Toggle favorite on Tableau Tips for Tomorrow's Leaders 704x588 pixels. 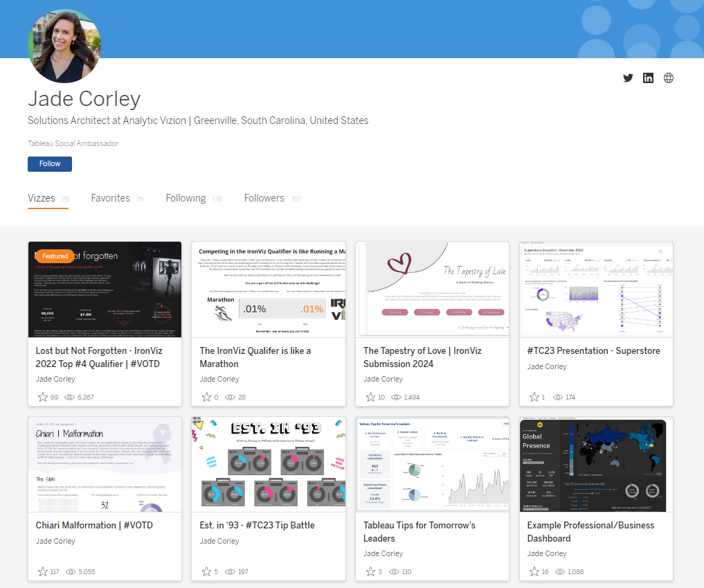[370, 572]
